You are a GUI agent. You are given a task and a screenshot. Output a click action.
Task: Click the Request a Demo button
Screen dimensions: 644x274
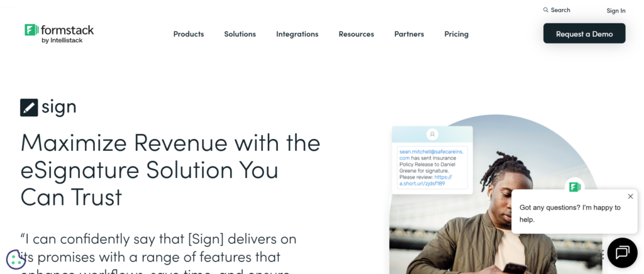coord(584,33)
